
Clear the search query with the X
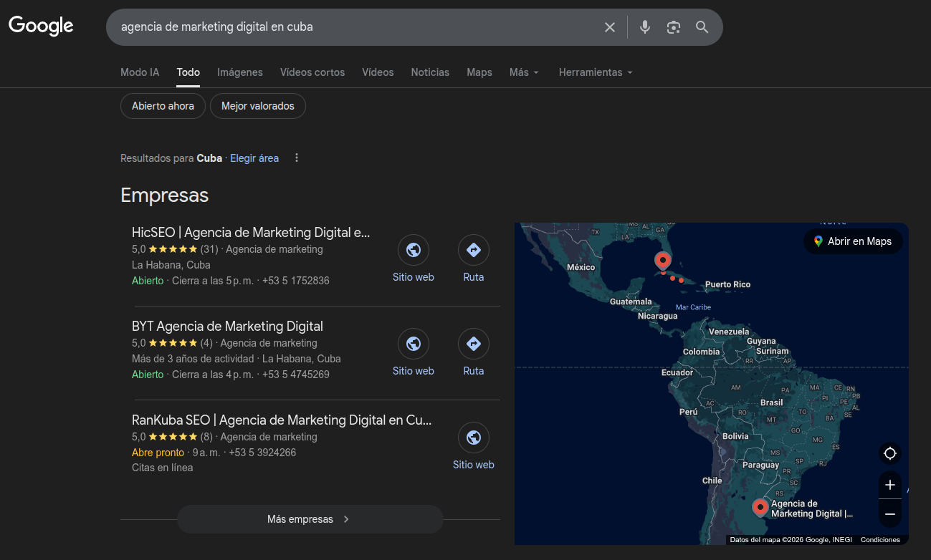click(x=609, y=26)
